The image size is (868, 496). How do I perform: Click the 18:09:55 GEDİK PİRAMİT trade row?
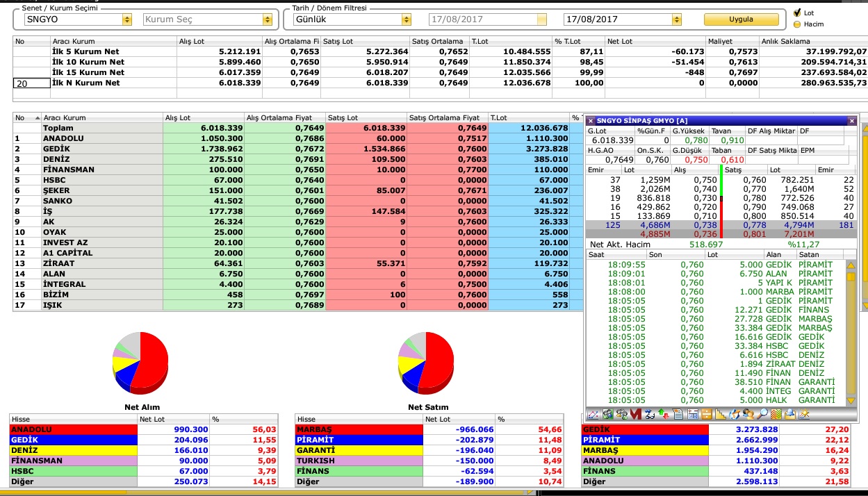click(x=716, y=265)
